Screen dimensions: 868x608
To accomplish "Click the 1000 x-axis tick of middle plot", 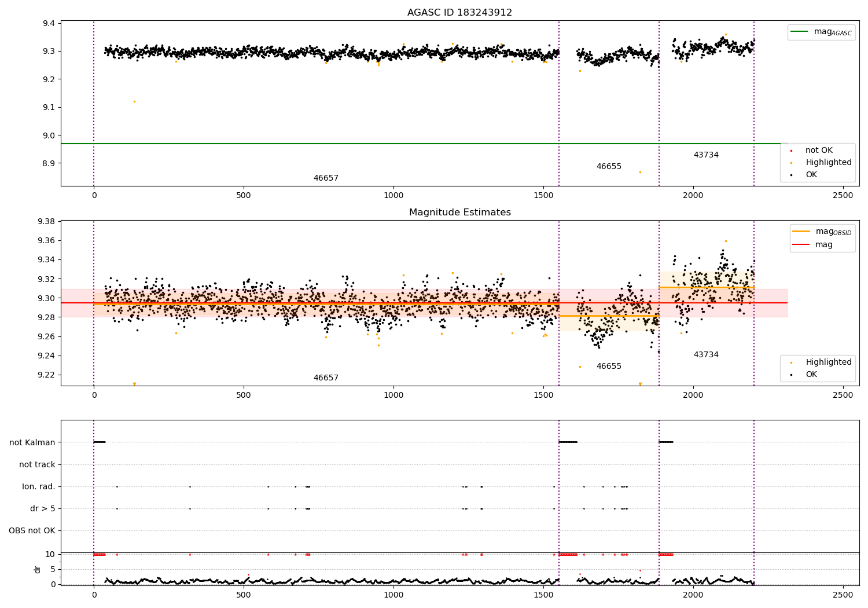I will click(x=393, y=395).
